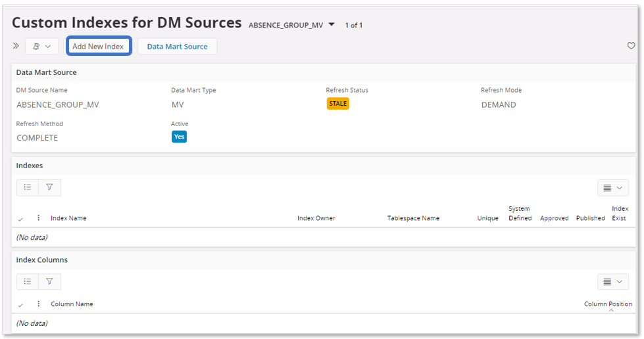The height and width of the screenshot is (339, 644).
Task: Favorite this page with the heart icon
Action: [631, 45]
